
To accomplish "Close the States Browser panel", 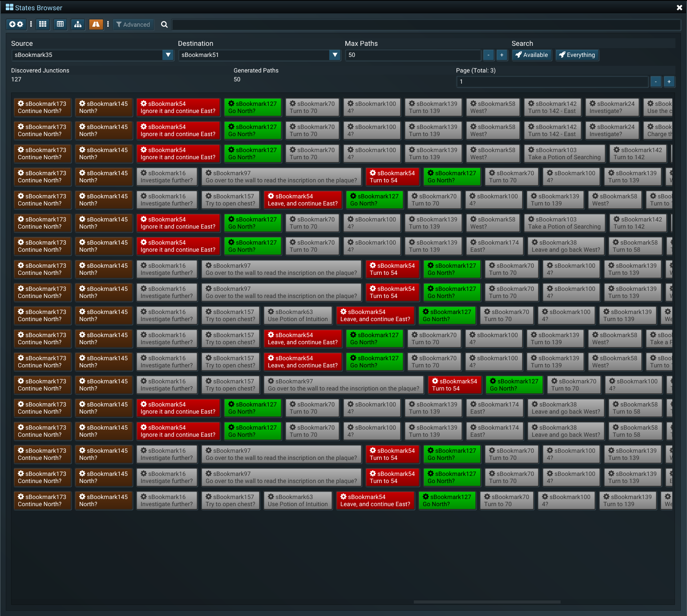I will (679, 8).
